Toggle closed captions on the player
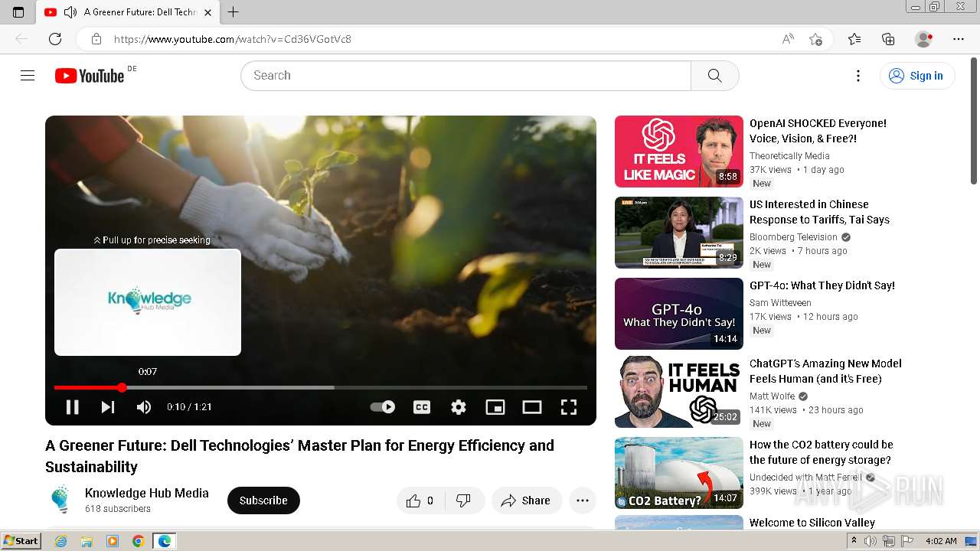 (422, 407)
